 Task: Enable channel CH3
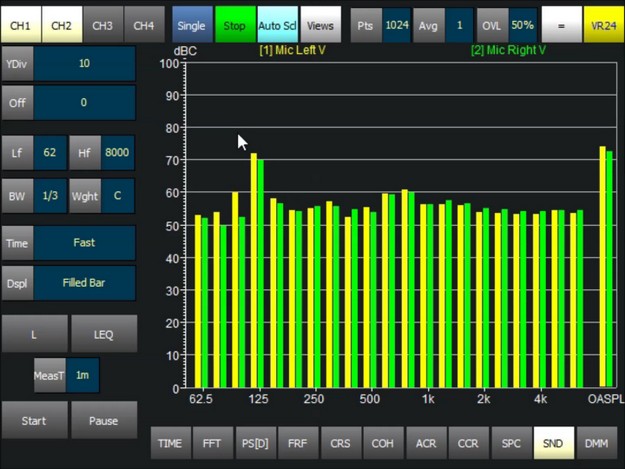(103, 25)
